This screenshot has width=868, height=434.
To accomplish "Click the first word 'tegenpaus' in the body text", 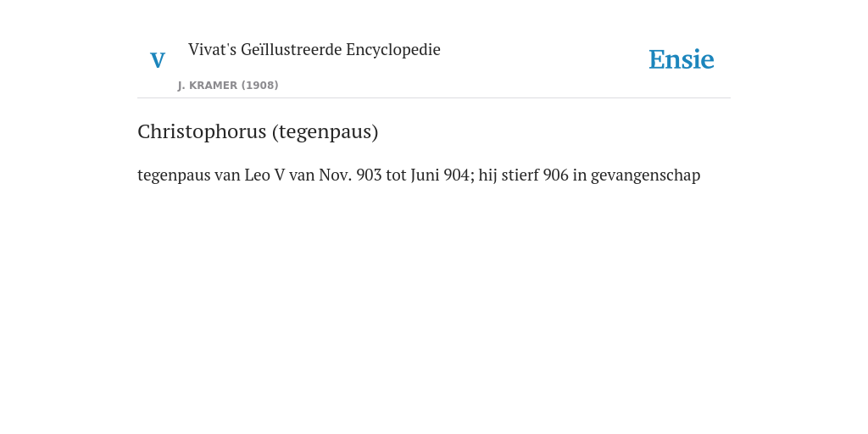I will point(174,175).
